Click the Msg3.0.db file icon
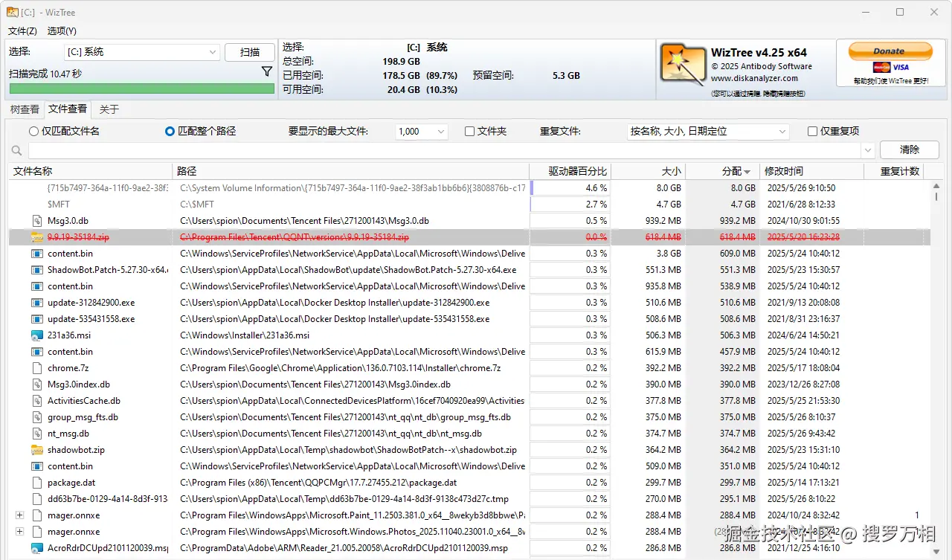Screen dimensions: 952x560 point(37,221)
